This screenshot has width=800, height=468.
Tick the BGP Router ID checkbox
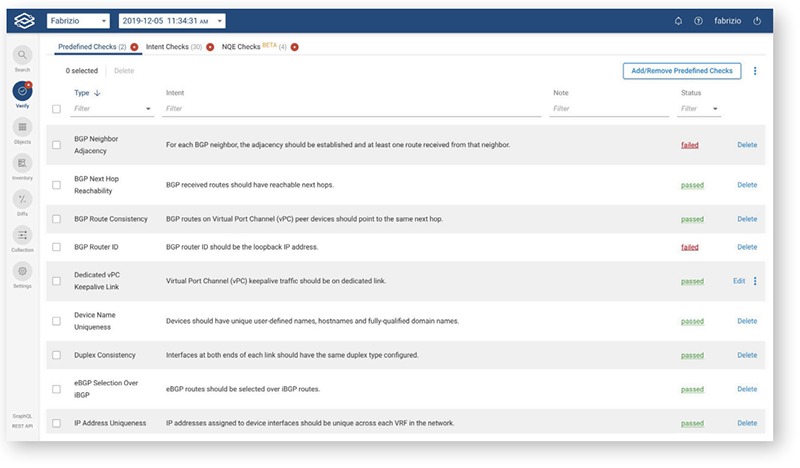(x=56, y=246)
